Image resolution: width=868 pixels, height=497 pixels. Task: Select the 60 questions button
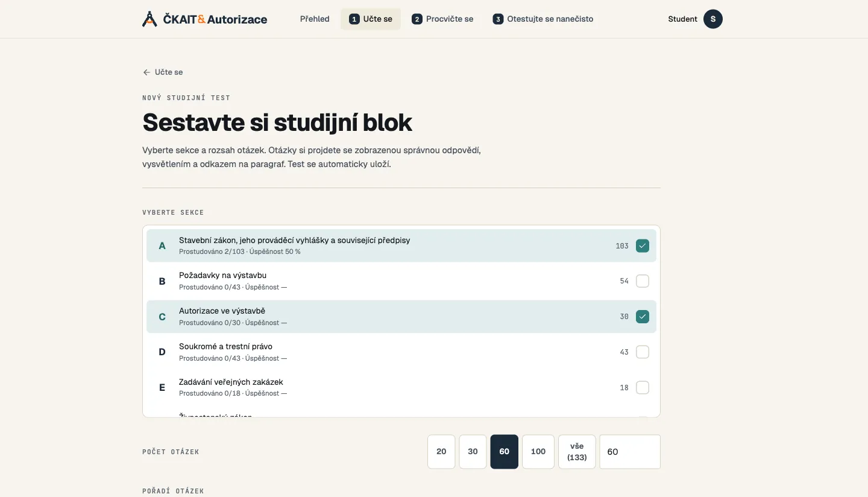point(505,452)
